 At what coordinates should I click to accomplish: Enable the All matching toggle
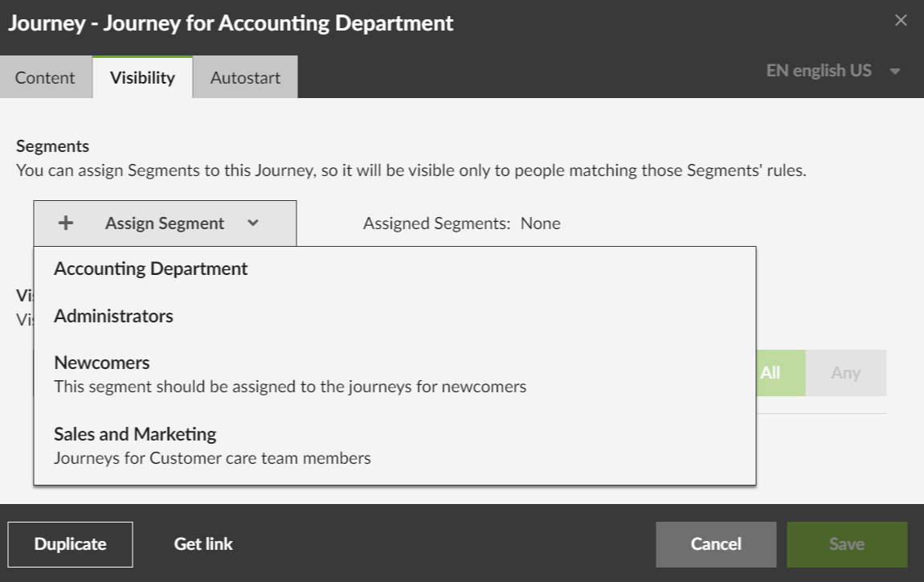coord(771,373)
